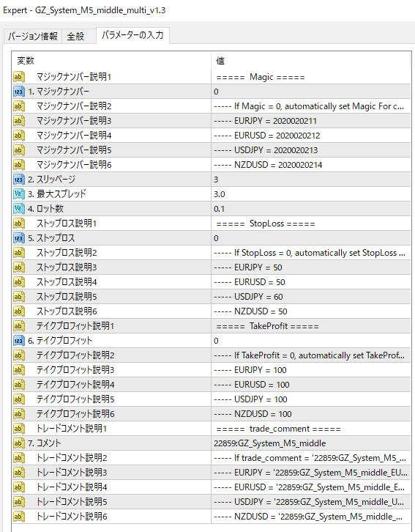415x532 pixels.
Task: Click the double-type icon beside 最大スプレッド
Action: coord(18,194)
